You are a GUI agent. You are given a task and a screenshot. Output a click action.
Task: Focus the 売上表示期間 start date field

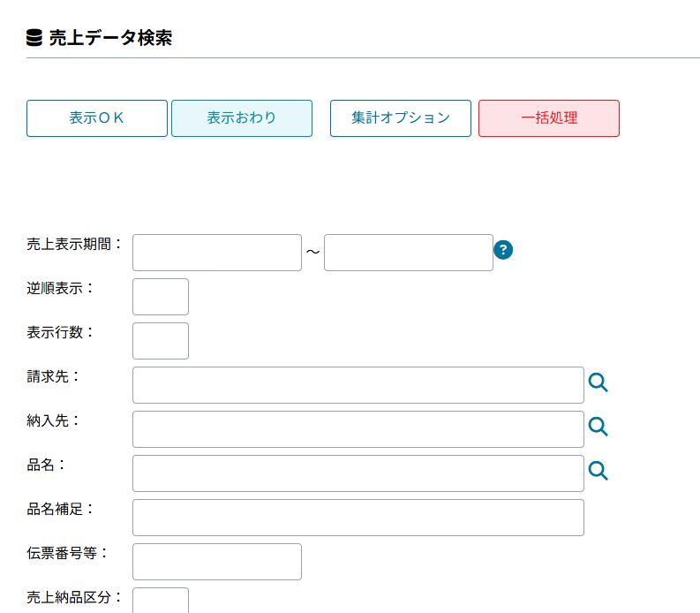coord(217,253)
